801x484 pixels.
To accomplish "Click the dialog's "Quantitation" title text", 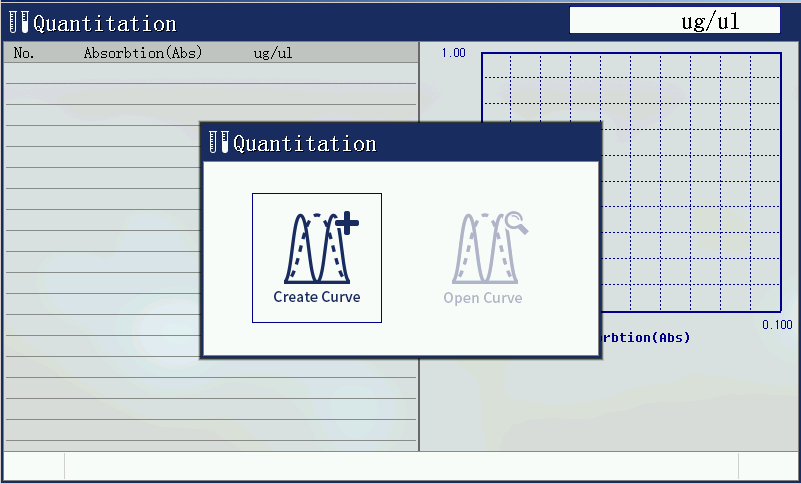I will [305, 144].
